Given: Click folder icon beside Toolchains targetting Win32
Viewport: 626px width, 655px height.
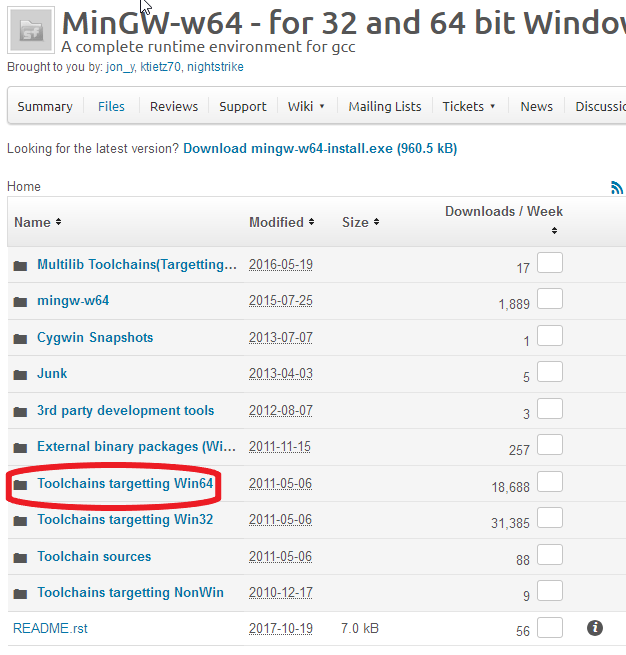Looking at the screenshot, I should coord(20,521).
